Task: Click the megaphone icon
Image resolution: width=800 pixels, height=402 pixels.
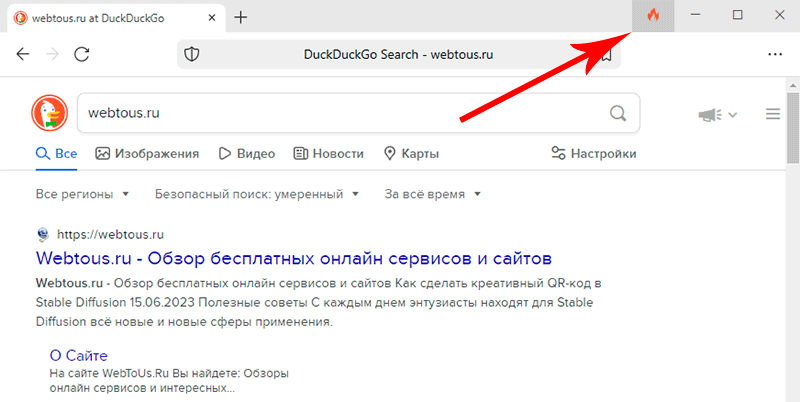Action: [710, 115]
